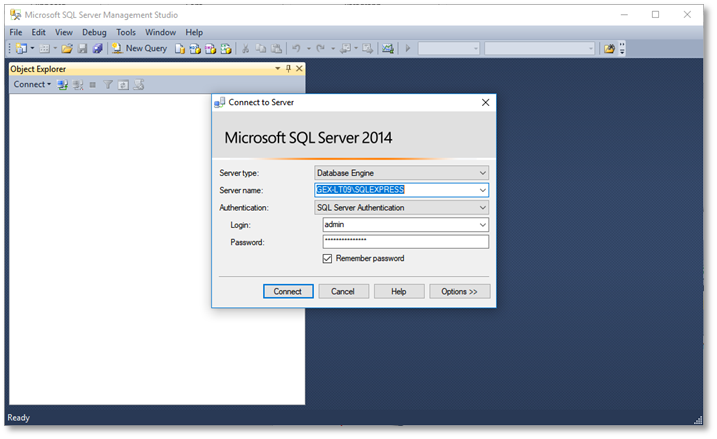Viewport: 717px width, 439px height.
Task: Maximize the Management Studio window
Action: [x=655, y=15]
